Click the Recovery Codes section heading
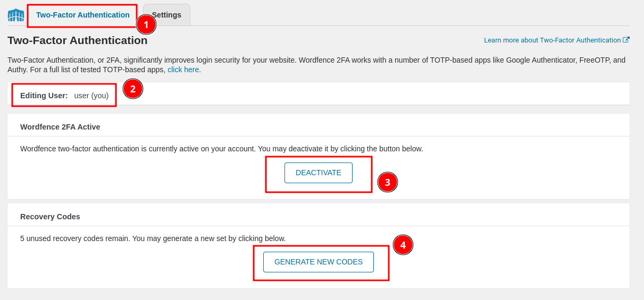 pos(50,217)
